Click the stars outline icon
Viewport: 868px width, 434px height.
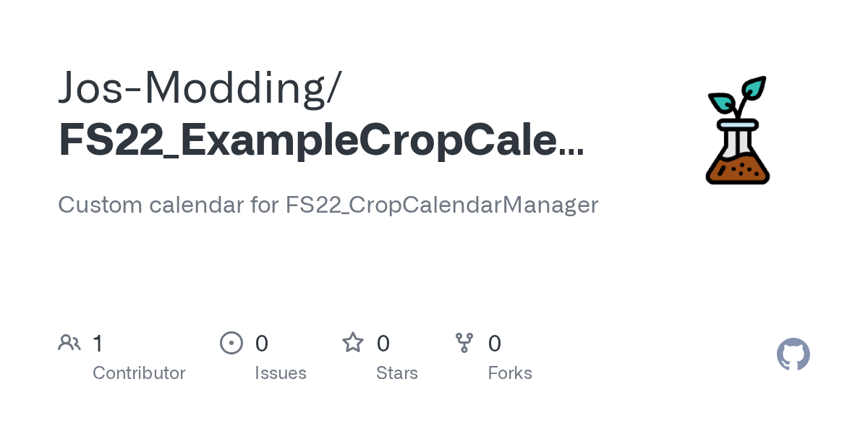(x=353, y=342)
